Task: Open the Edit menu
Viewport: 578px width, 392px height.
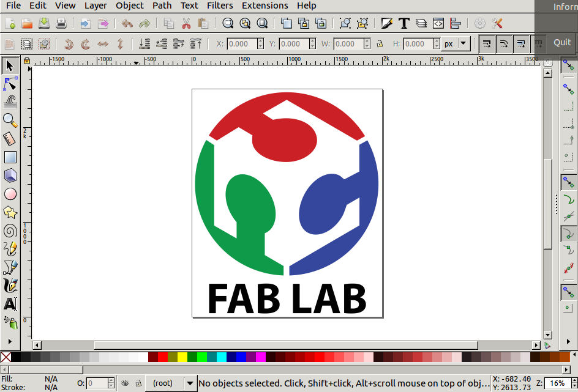Action: [38, 6]
